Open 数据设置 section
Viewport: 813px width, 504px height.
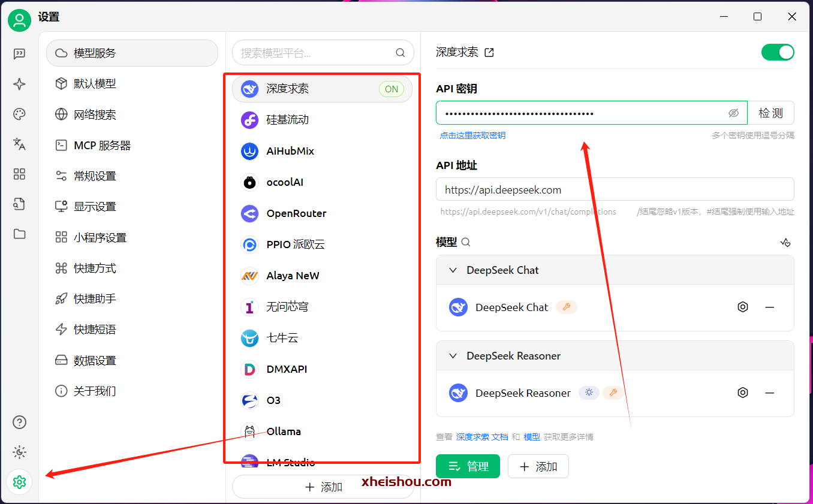(132, 360)
